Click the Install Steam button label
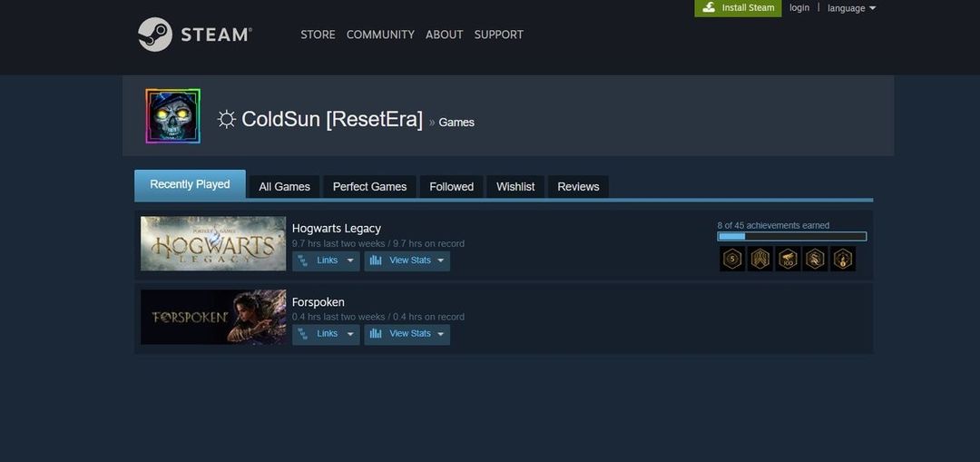 pos(748,8)
